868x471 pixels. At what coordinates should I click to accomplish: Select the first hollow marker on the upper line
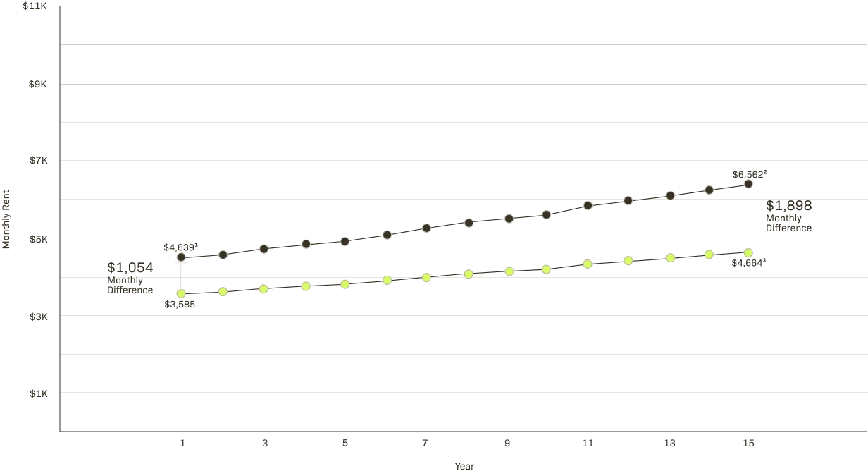pyautogui.click(x=181, y=257)
